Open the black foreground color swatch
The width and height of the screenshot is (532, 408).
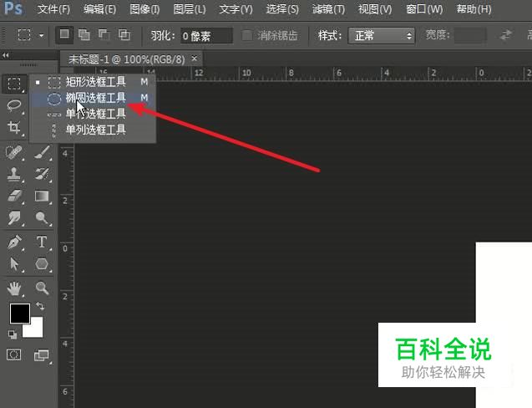(20, 314)
